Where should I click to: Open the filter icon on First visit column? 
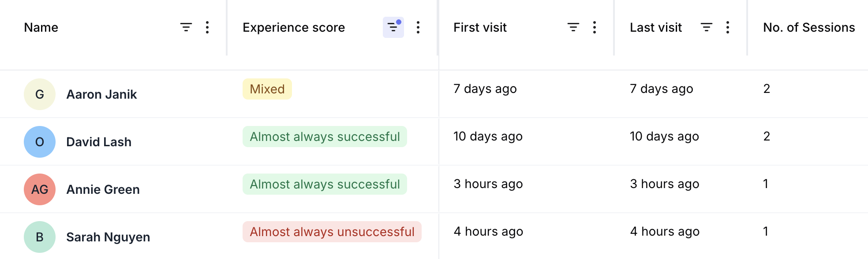pos(573,27)
